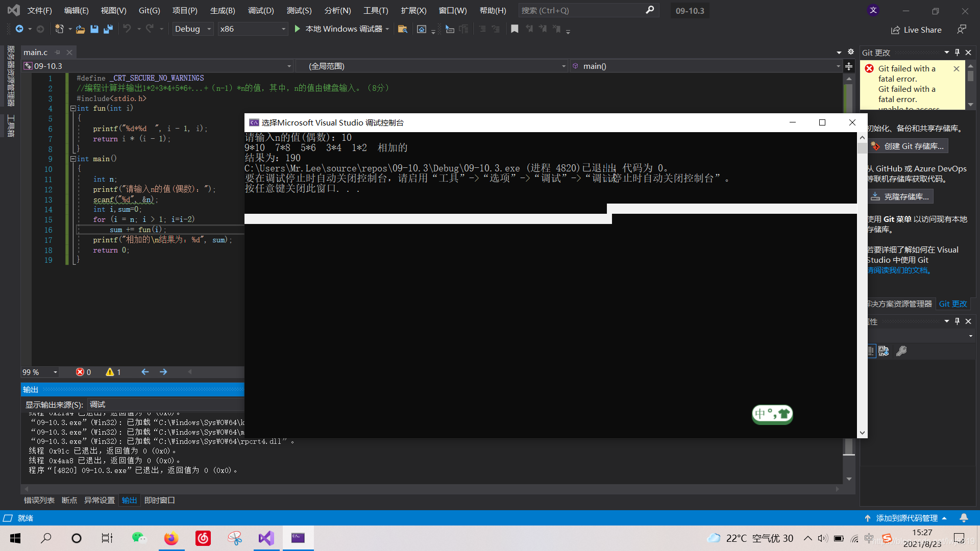The width and height of the screenshot is (980, 551).
Task: Open the feedback person icon at top right
Action: click(962, 30)
